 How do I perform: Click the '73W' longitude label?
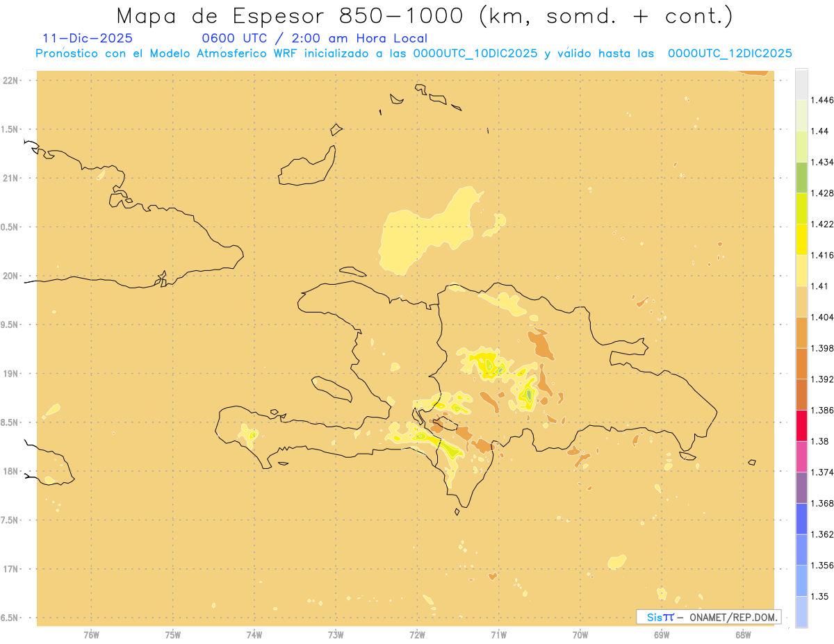[x=336, y=634]
